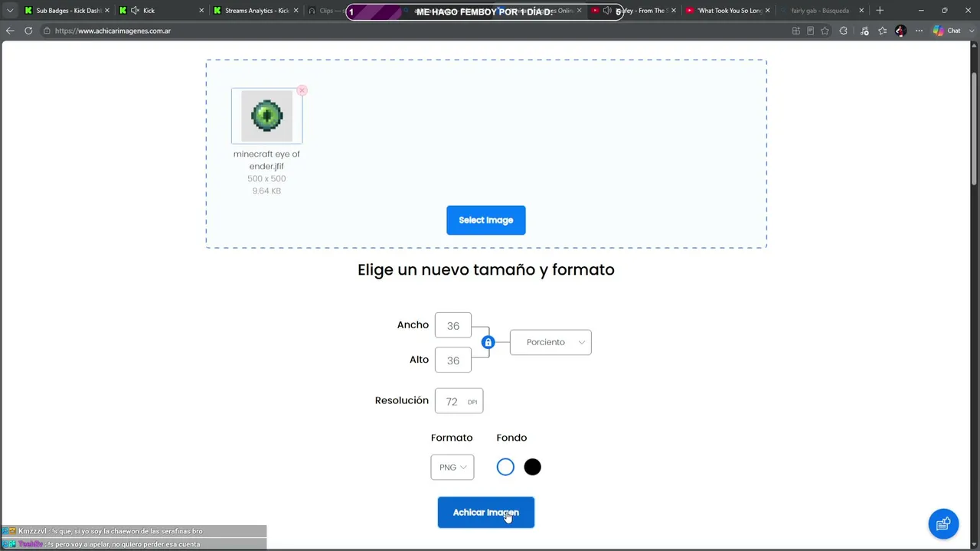Click the '9.64 KB' file size text
Image resolution: width=980 pixels, height=551 pixels.
[266, 191]
